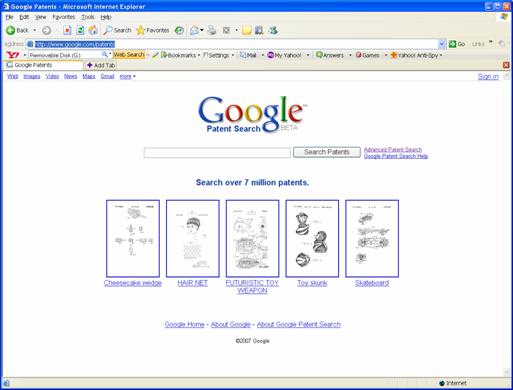Expand the Bookmarks dropdown arrow
This screenshot has width=513, height=390.
point(199,55)
